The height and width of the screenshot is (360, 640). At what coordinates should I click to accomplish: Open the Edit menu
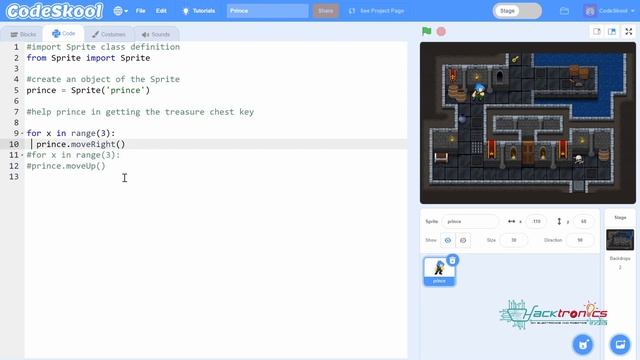point(161,11)
